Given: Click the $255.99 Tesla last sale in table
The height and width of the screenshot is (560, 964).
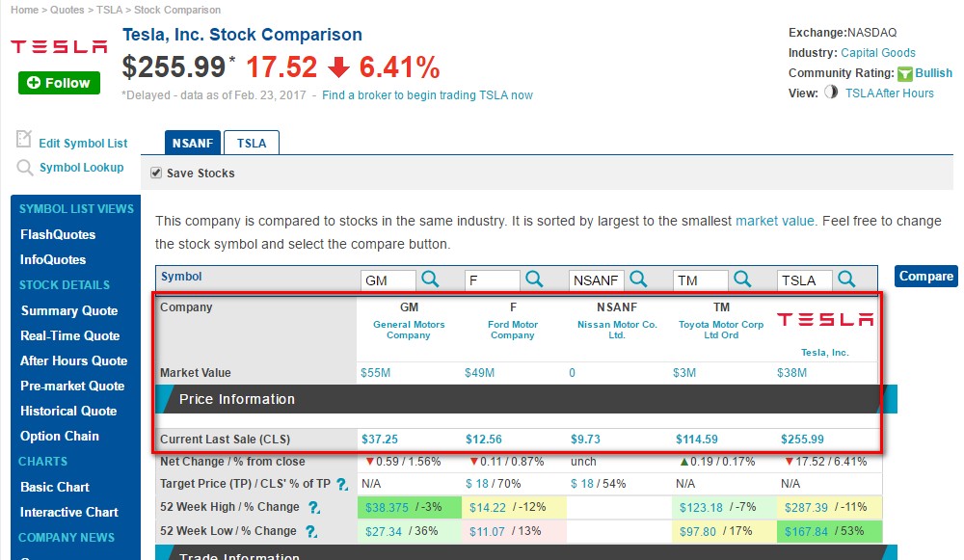Looking at the screenshot, I should click(x=802, y=440).
